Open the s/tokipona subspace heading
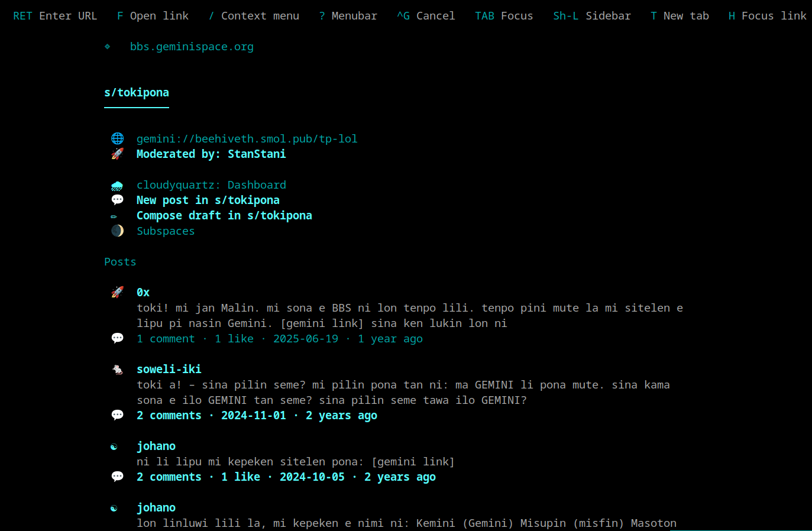Viewport: 812px width, 531px height. (x=137, y=93)
